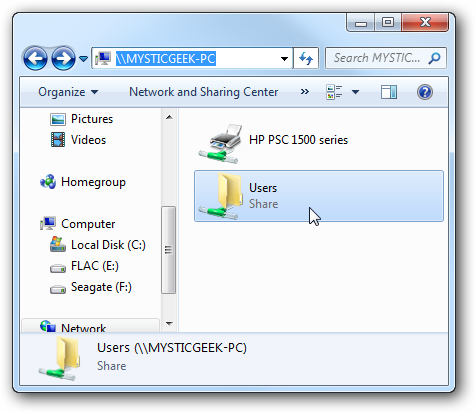
Task: Open the Help icon
Action: tap(425, 92)
